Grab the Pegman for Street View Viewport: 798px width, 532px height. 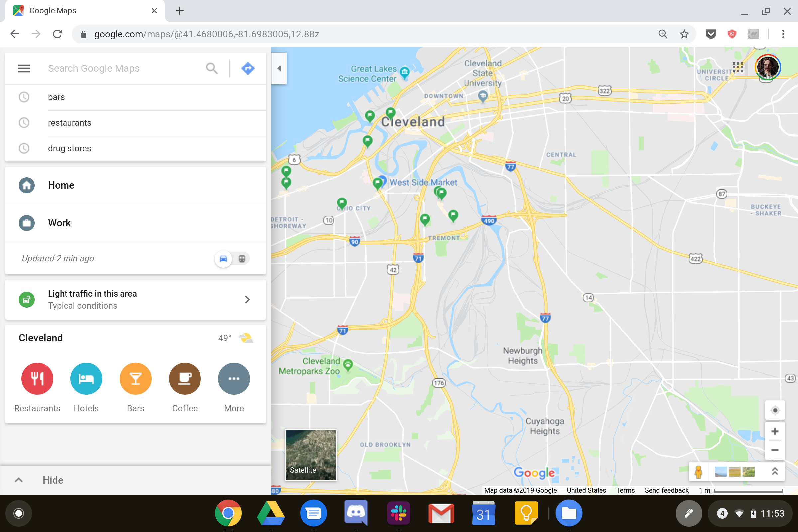coord(698,471)
